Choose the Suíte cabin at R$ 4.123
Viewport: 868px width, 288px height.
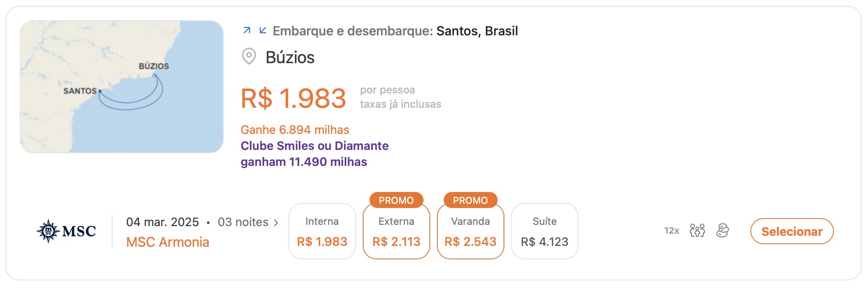(x=545, y=231)
